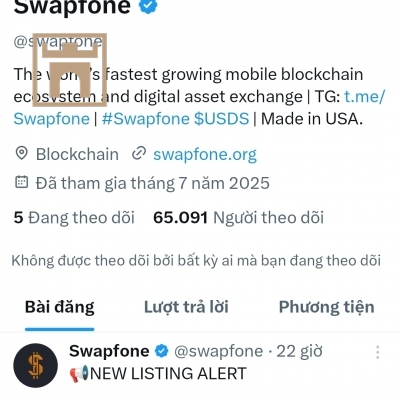
Task: Open the swapfone.org website link
Action: (205, 154)
